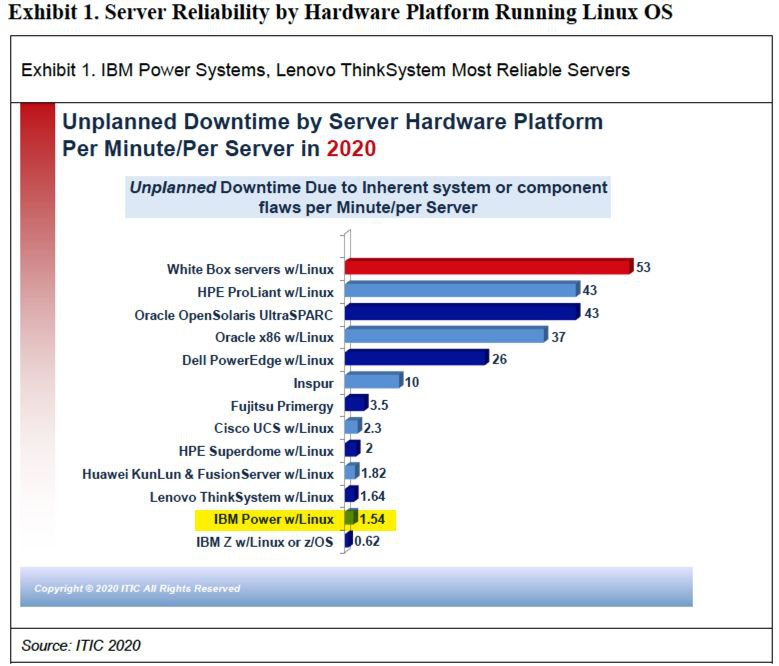
Task: Click the value '1.82'
Action: [373, 473]
